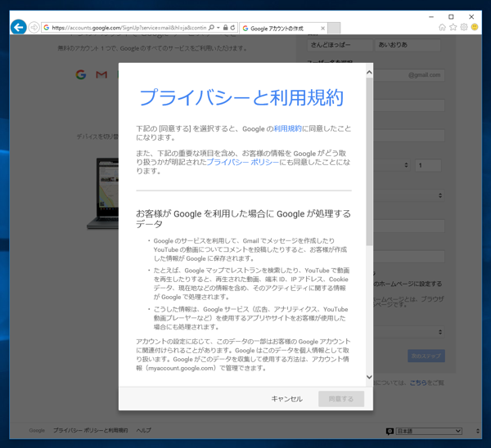Click the Google footer link
This screenshot has width=491, height=448.
pos(37,431)
